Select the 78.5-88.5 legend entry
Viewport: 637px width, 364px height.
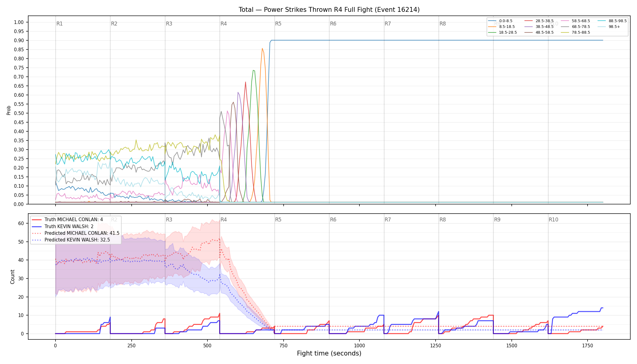pos(575,32)
